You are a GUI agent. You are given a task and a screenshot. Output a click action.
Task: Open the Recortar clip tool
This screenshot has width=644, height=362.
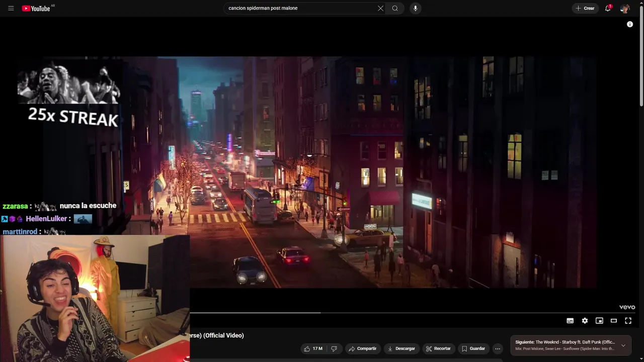(439, 348)
